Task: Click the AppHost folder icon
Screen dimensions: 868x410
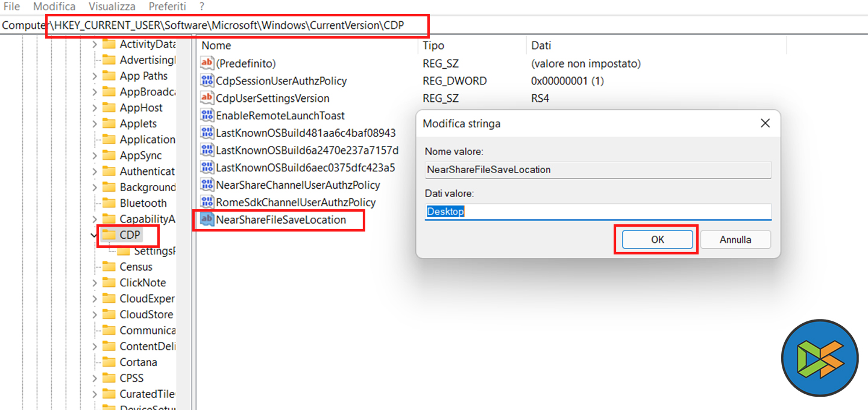Action: pos(109,108)
